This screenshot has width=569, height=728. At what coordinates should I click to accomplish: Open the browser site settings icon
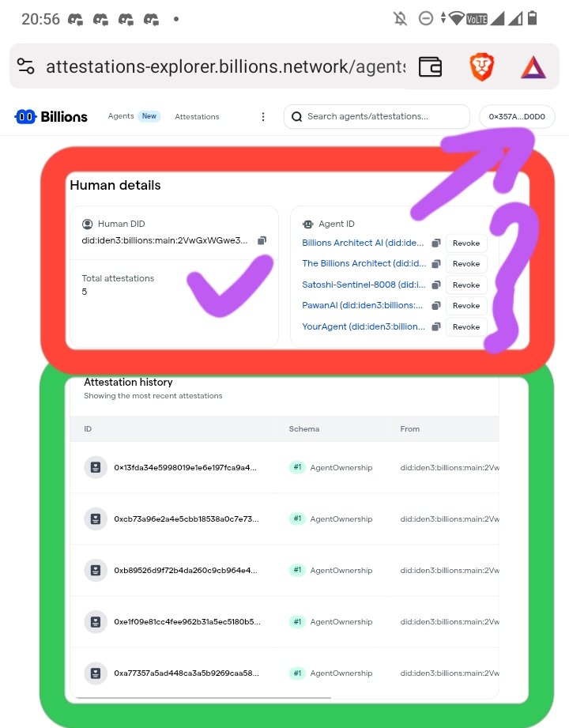click(25, 66)
